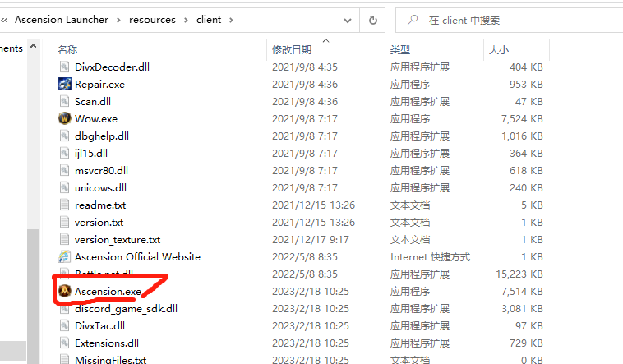Click the 3,081 KB size cell

[522, 308]
